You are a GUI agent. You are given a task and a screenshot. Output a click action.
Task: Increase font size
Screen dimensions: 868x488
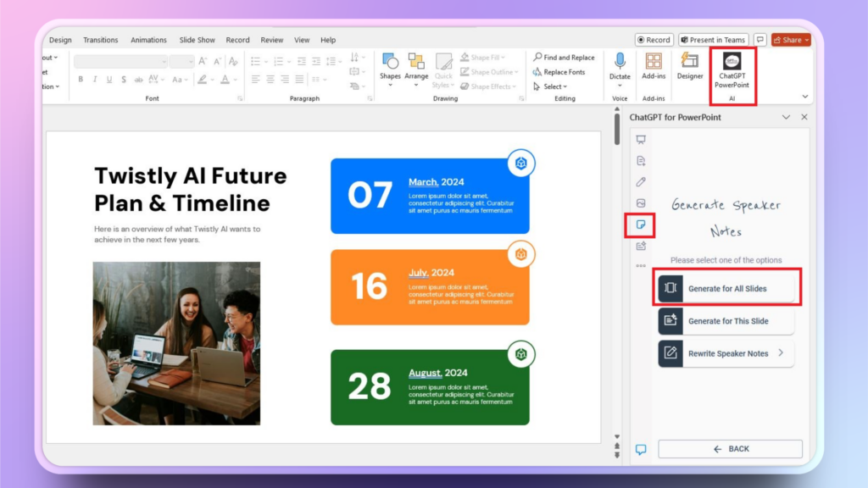coord(203,61)
